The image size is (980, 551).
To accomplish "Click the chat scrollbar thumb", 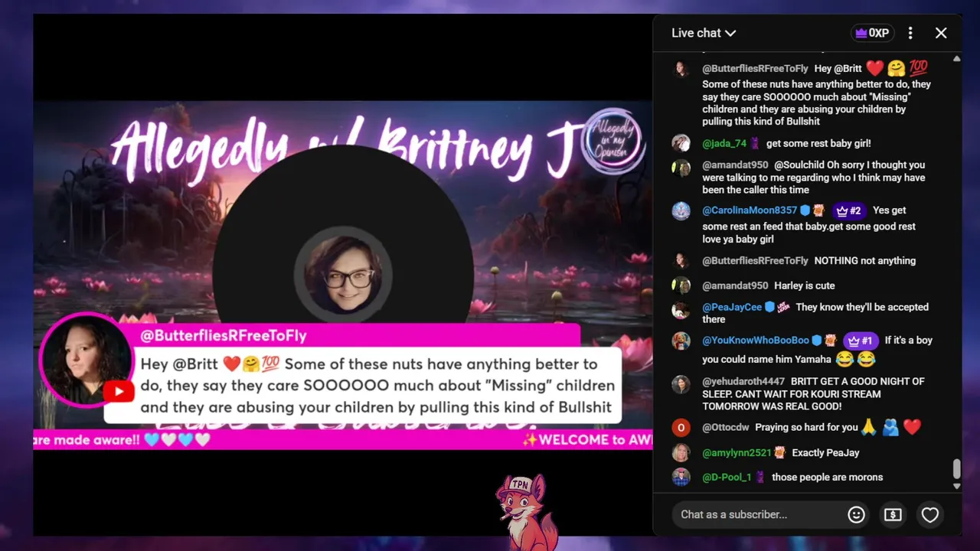I will pos(956,468).
